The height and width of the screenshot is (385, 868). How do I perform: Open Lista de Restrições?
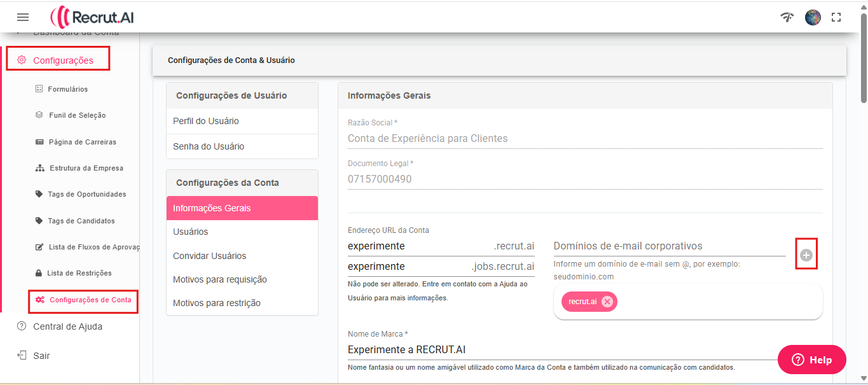click(79, 273)
